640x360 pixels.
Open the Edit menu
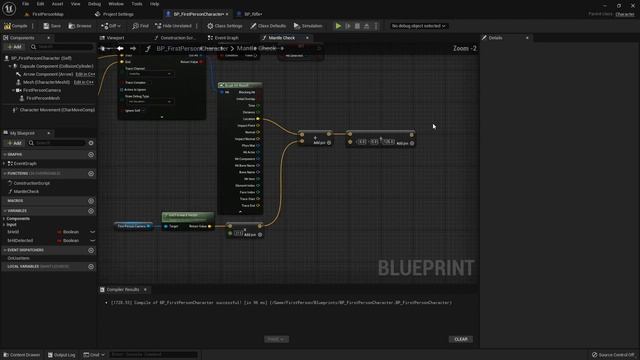tap(40, 4)
